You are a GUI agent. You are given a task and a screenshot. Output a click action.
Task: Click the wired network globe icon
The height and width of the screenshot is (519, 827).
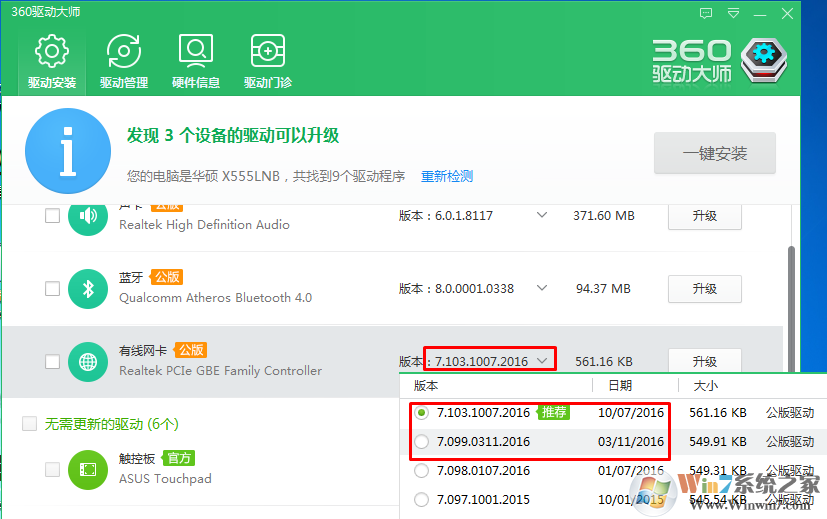point(88,361)
